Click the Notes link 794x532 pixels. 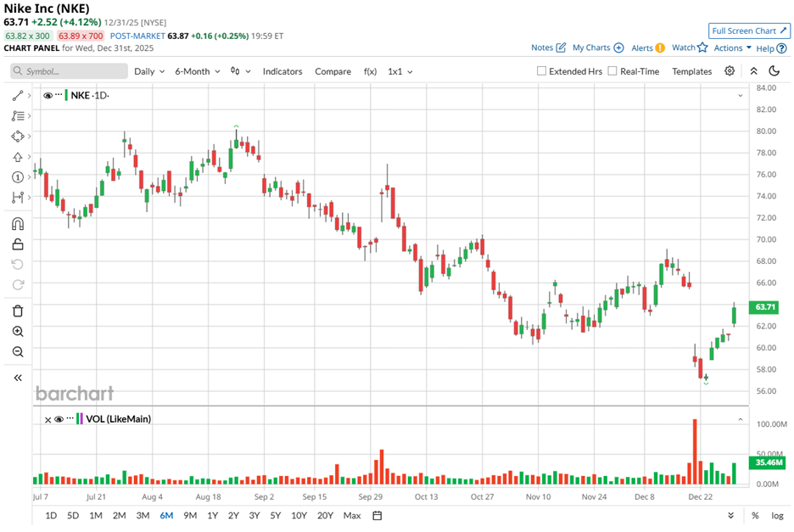(542, 48)
